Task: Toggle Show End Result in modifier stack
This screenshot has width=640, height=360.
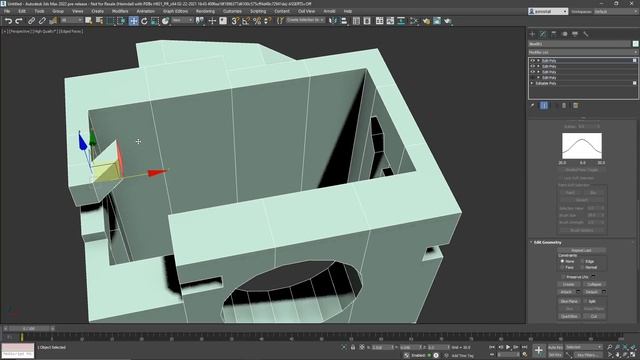Action: (544, 106)
